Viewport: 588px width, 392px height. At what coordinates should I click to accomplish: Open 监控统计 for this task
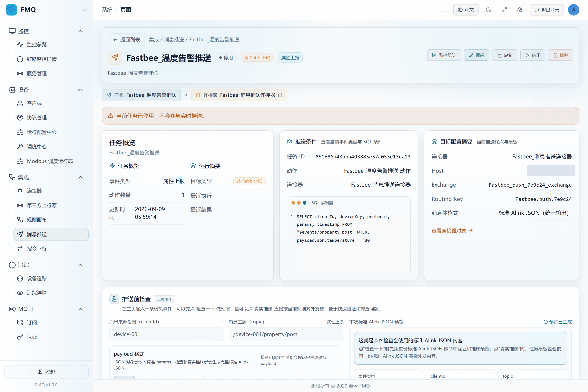pyautogui.click(x=444, y=55)
